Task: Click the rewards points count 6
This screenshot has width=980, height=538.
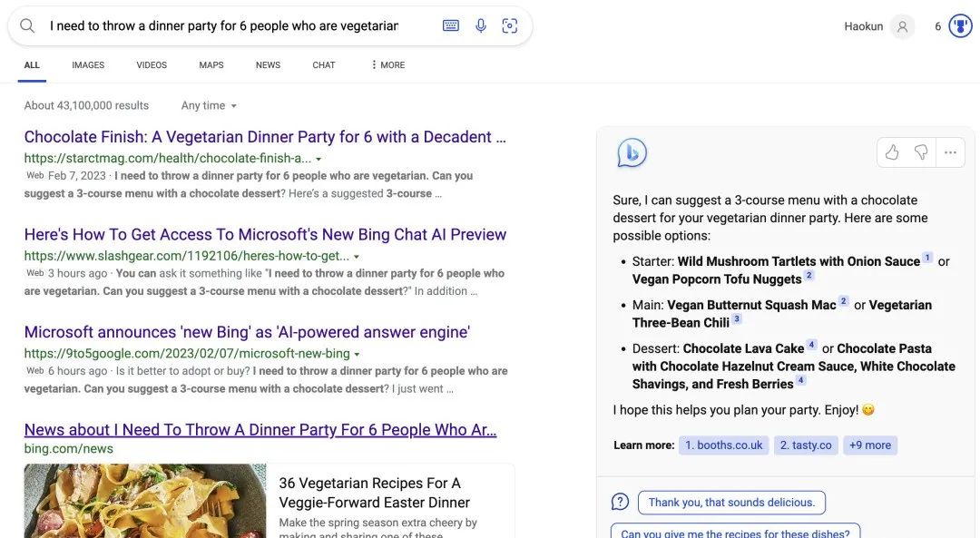Action: coord(937,26)
